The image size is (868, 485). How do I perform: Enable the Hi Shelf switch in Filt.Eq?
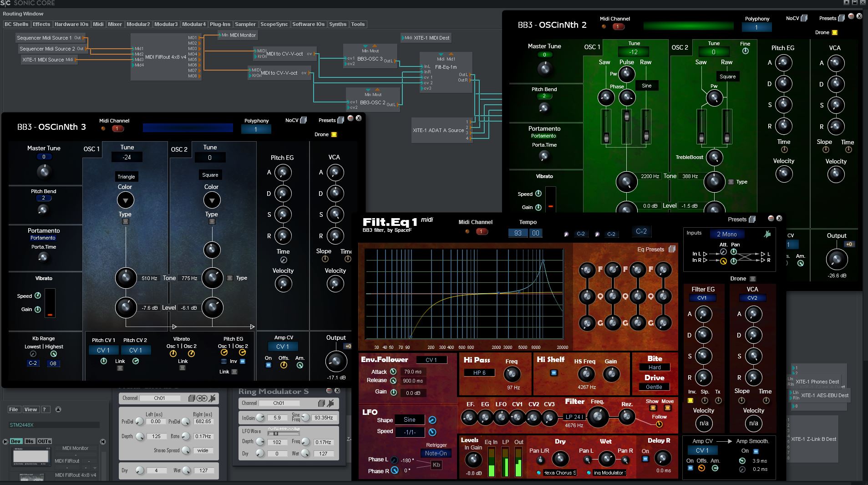click(x=553, y=373)
